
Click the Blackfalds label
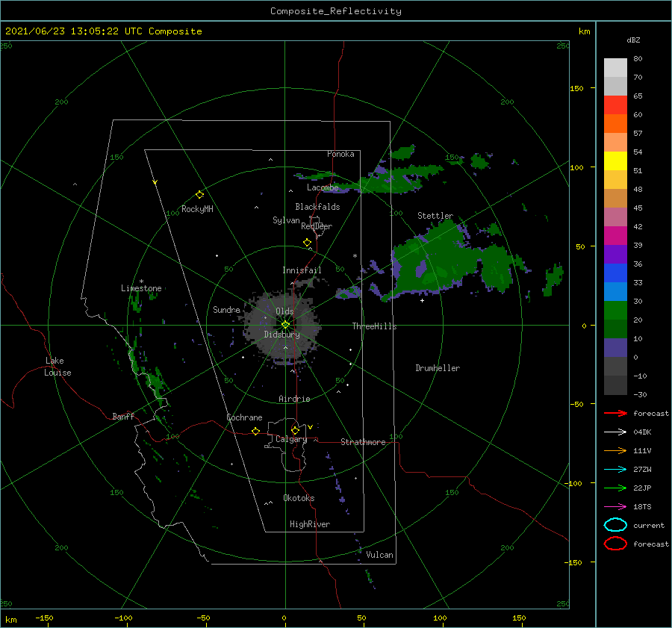click(317, 207)
